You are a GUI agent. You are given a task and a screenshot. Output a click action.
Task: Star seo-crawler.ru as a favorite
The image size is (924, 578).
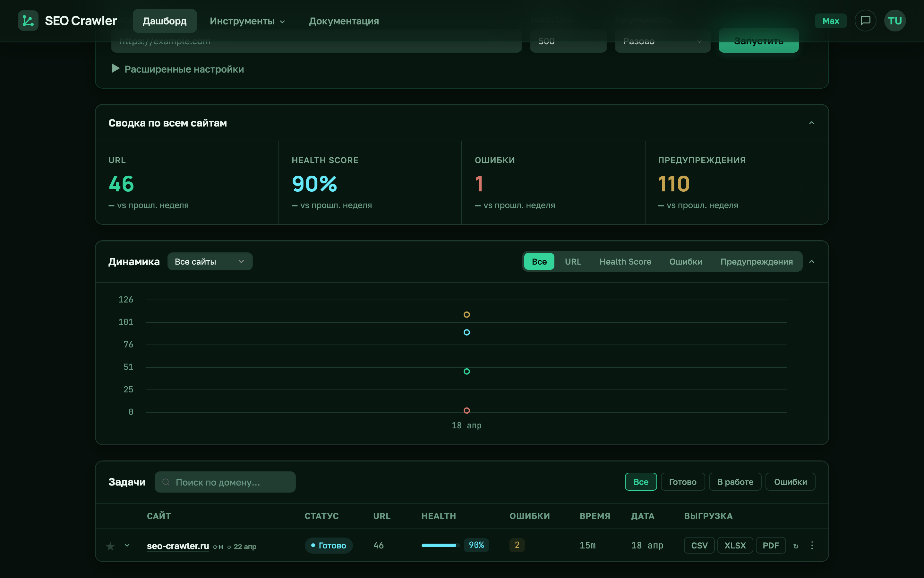(110, 546)
